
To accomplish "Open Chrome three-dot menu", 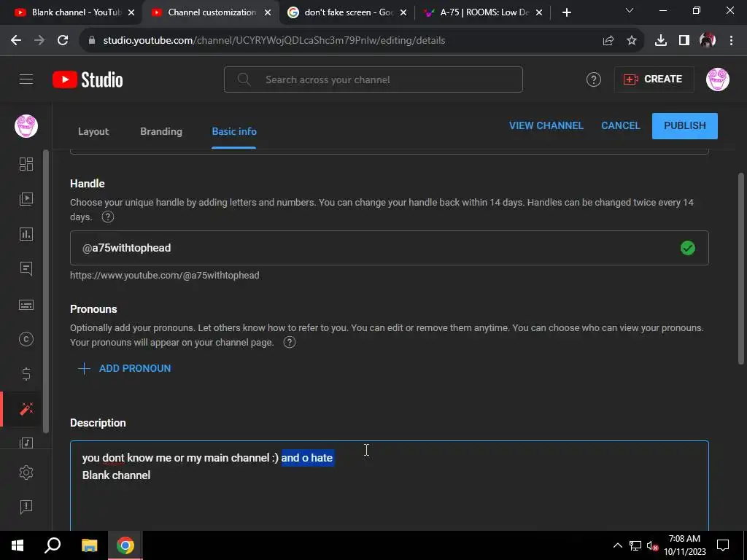I will point(731,41).
